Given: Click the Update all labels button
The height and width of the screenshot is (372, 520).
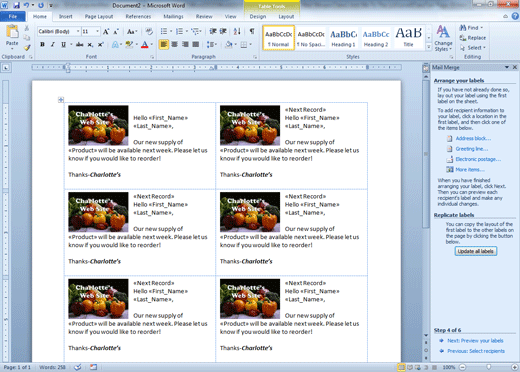Looking at the screenshot, I should (x=476, y=251).
